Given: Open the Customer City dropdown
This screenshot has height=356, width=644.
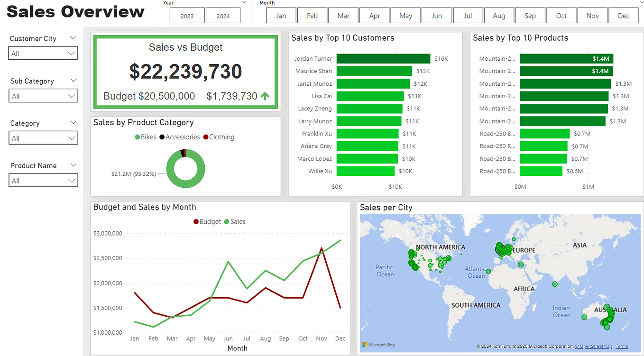Looking at the screenshot, I should click(72, 53).
